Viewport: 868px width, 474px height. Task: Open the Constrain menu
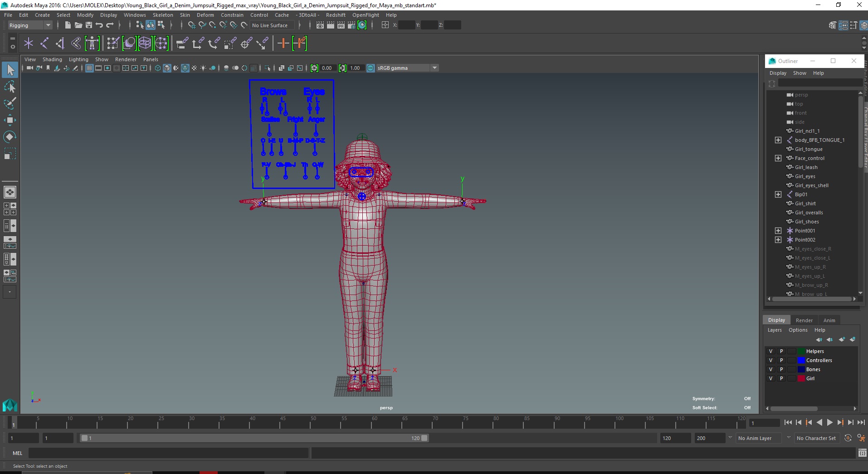coord(232,15)
